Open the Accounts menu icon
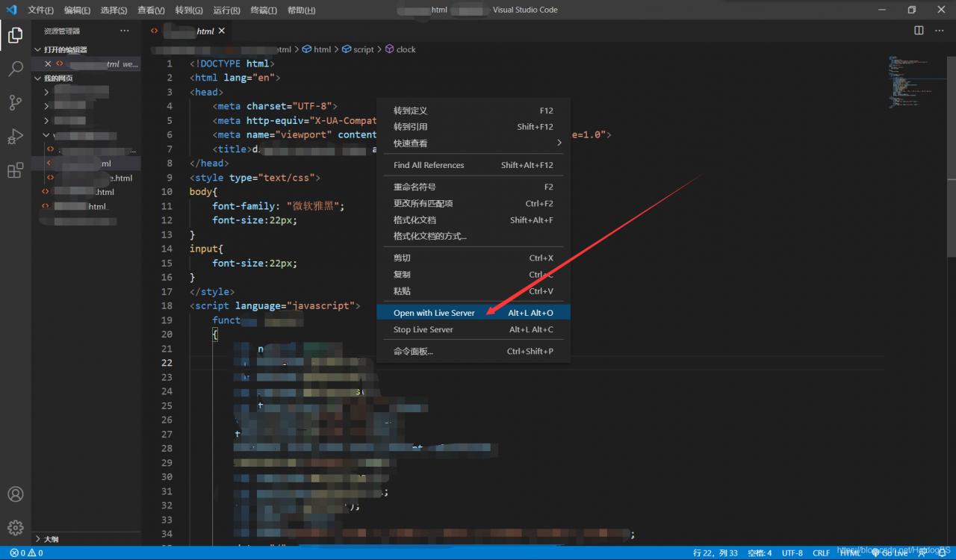Viewport: 956px width, 560px height. [x=15, y=494]
